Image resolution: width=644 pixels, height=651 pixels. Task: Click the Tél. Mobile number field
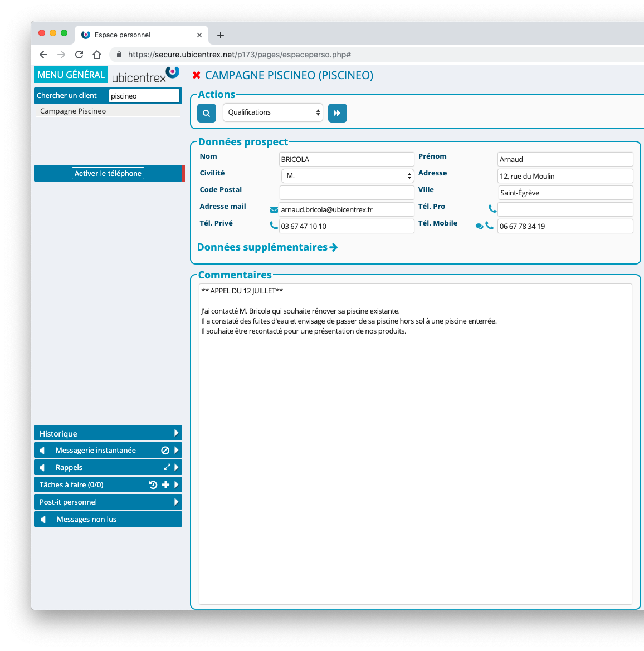tap(565, 226)
